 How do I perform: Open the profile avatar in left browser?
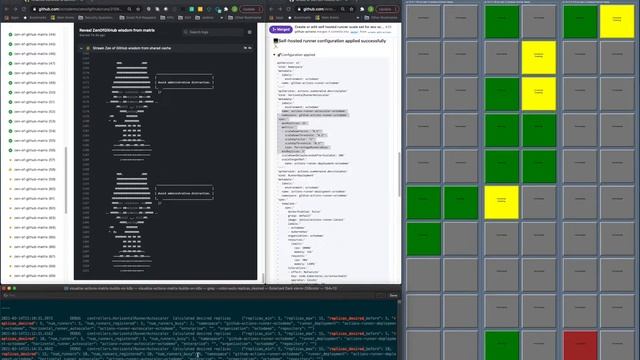[x=235, y=9]
